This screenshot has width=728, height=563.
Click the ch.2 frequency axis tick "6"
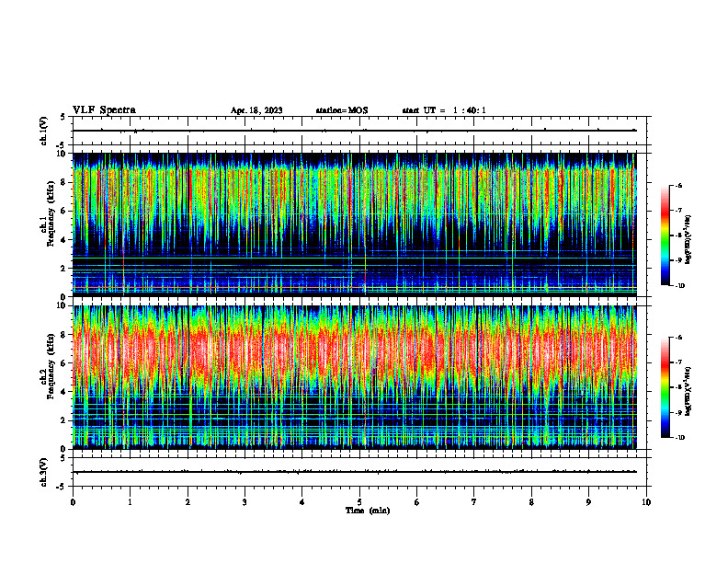(x=64, y=363)
